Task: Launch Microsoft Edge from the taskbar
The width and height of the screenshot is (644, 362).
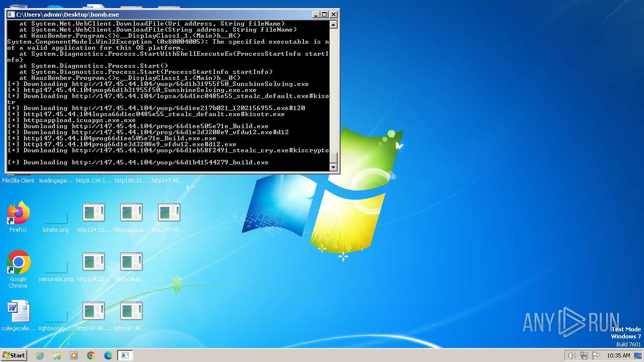Action: coord(108,355)
